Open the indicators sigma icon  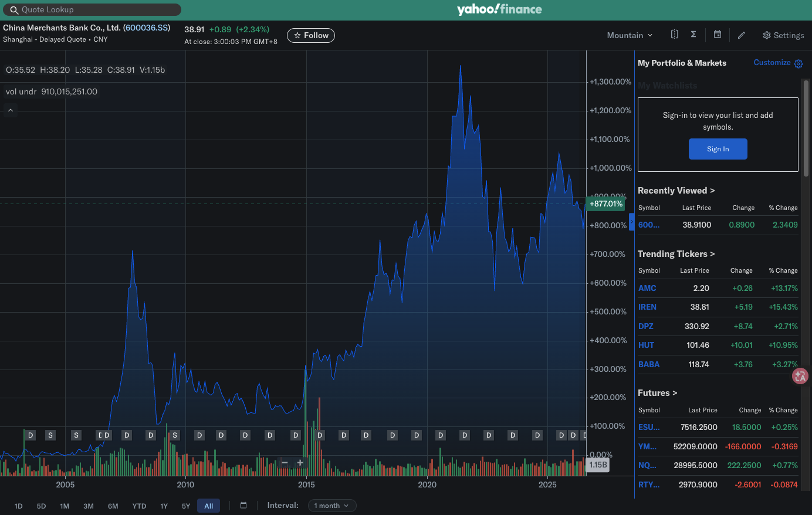693,35
